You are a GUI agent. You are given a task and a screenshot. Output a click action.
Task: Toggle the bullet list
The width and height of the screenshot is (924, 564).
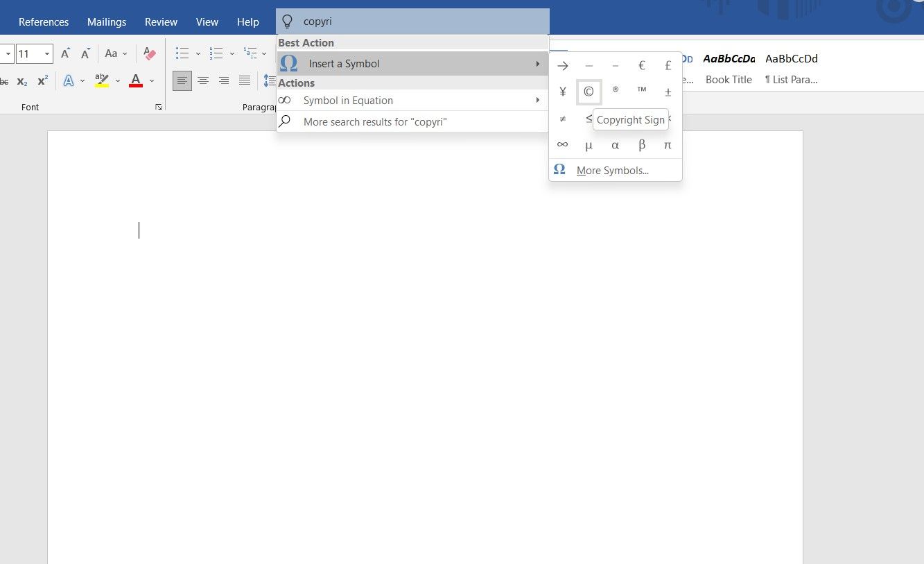(182, 53)
